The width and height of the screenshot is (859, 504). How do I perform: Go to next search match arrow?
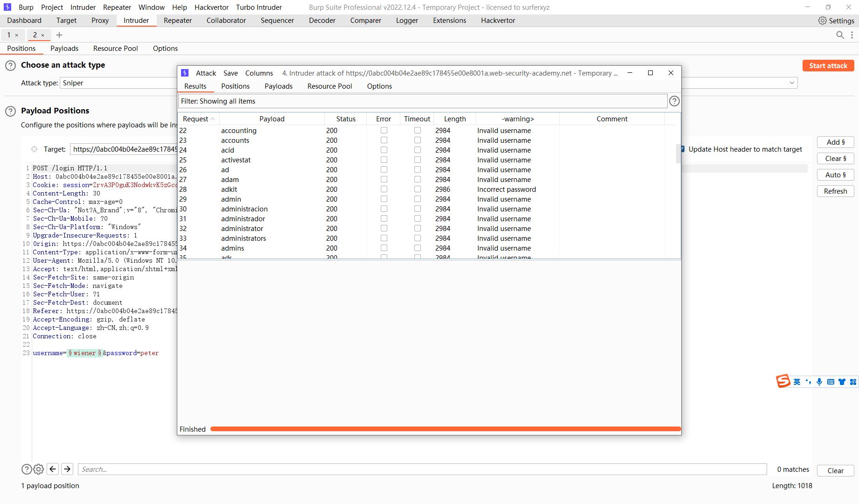click(x=67, y=469)
